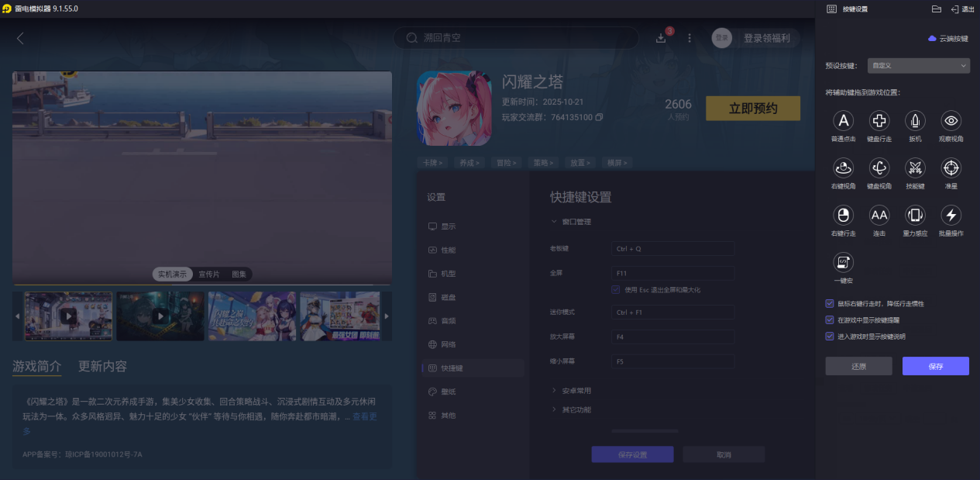Click the magnifier search icon
Viewport: 980px width, 480px height.
[411, 38]
